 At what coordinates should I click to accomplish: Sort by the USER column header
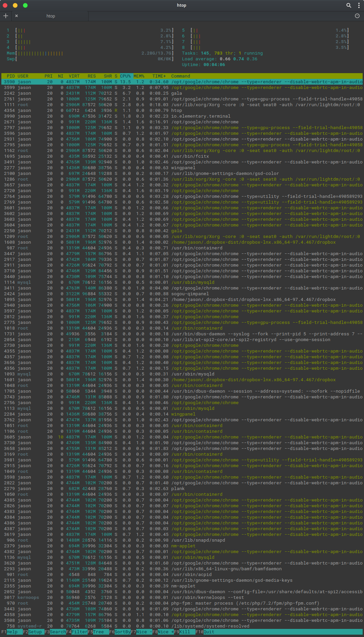point(23,76)
